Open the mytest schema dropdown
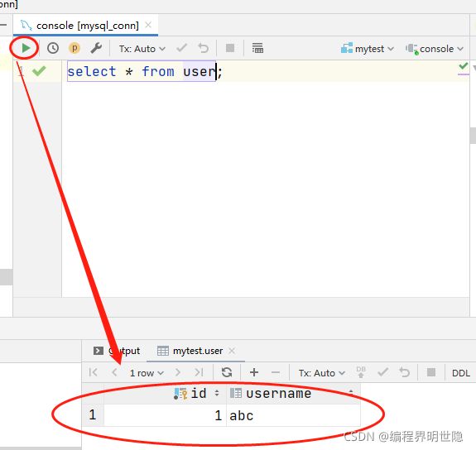476x450 pixels. [x=368, y=49]
